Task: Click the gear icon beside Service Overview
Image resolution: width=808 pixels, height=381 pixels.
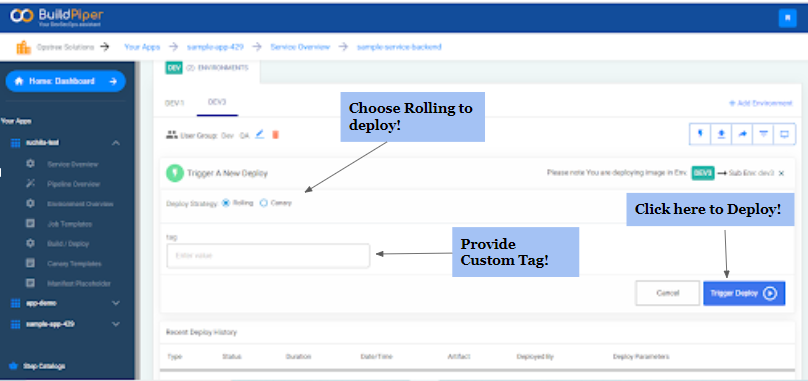Action: point(30,164)
